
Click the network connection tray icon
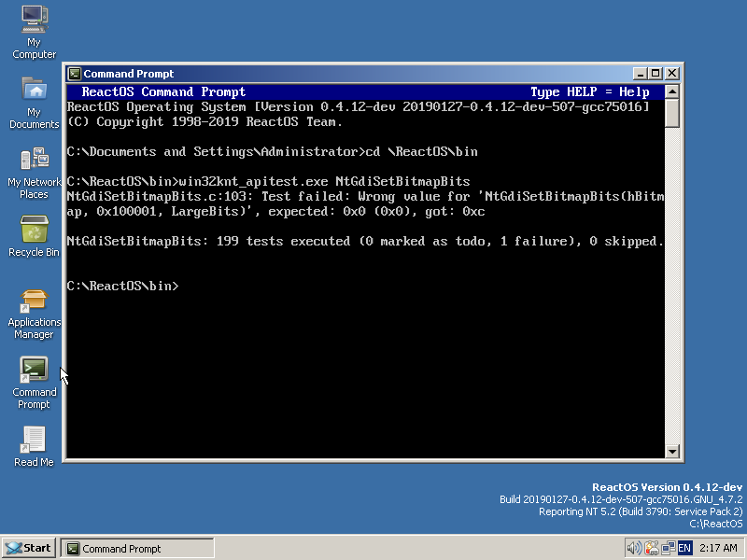point(668,548)
